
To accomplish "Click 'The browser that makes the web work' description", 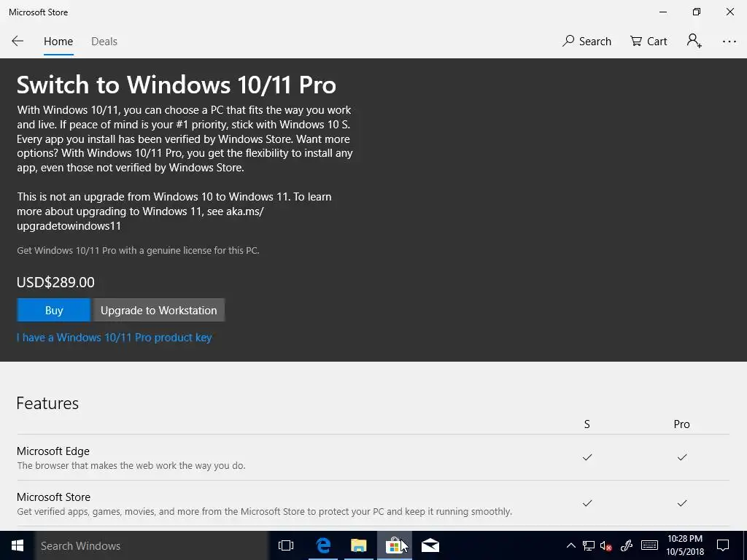I will click(131, 466).
